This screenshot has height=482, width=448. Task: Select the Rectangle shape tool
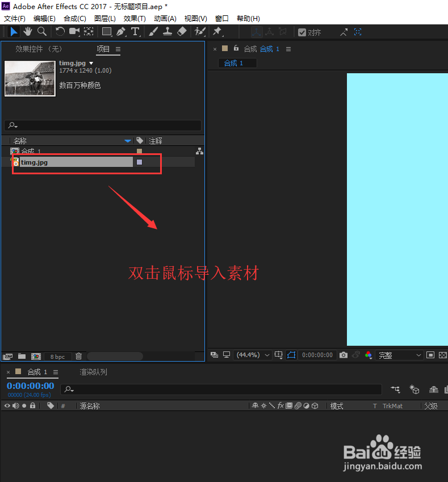[x=107, y=32]
